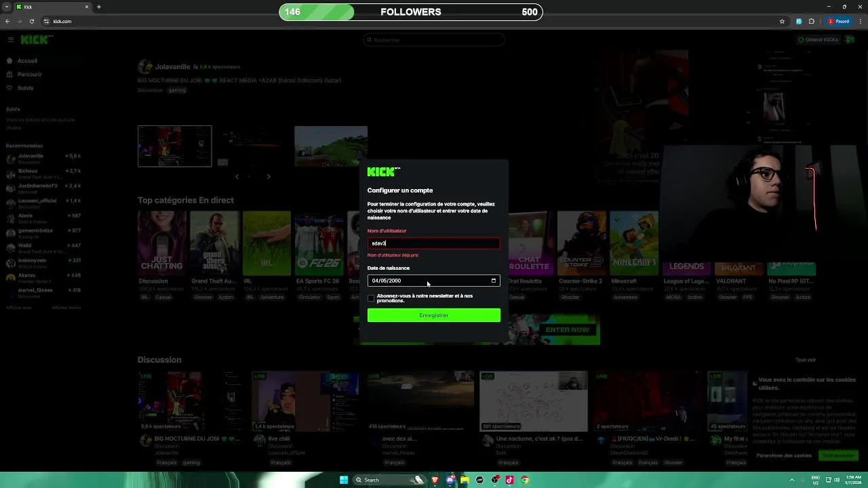Reload the page with refresh icon

pos(32,21)
